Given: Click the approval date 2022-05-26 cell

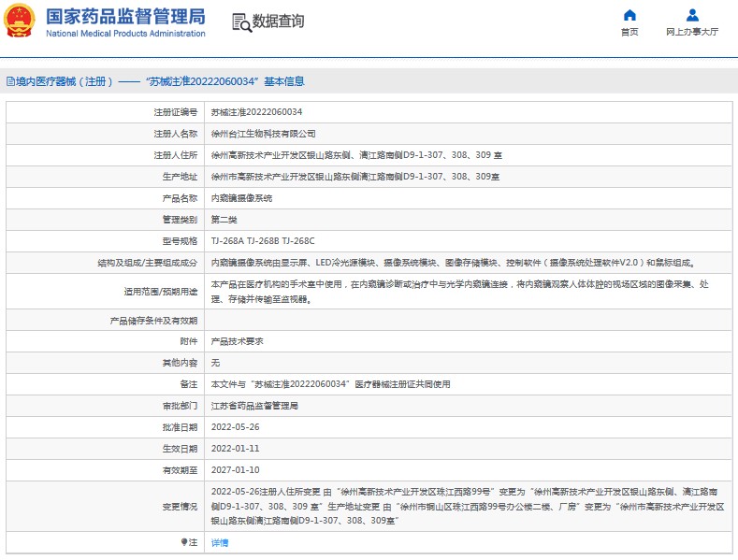Looking at the screenshot, I should click(234, 427).
